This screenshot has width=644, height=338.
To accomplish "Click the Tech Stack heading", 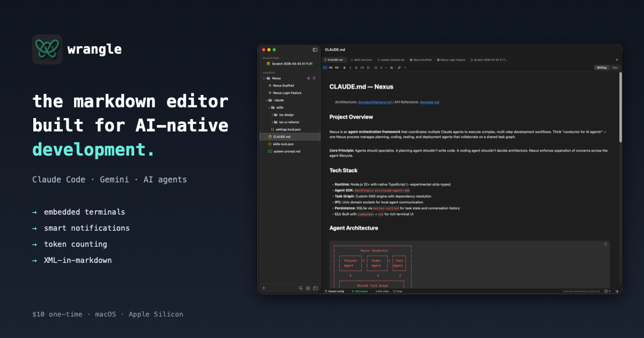I will tap(343, 170).
